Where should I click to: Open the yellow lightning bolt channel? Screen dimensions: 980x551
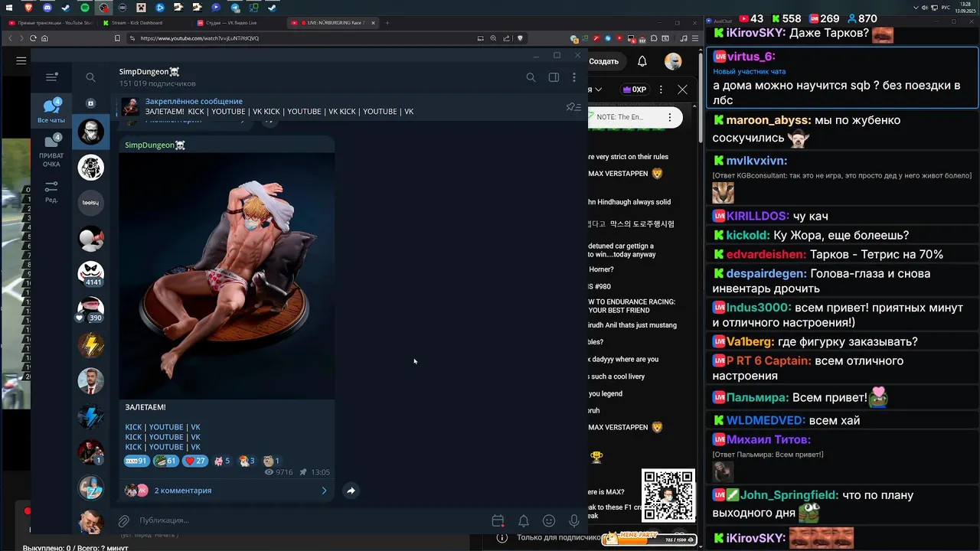click(x=90, y=345)
